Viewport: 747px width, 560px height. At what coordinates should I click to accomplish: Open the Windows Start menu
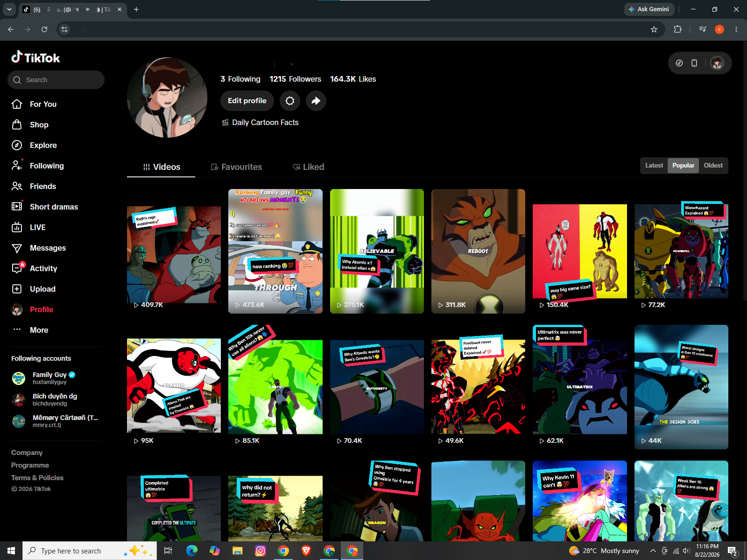click(x=11, y=551)
